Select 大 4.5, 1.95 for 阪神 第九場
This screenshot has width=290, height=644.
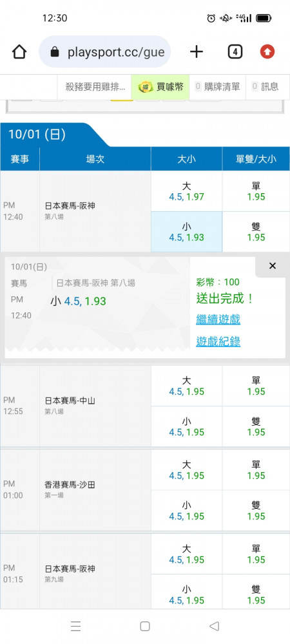pos(186,554)
